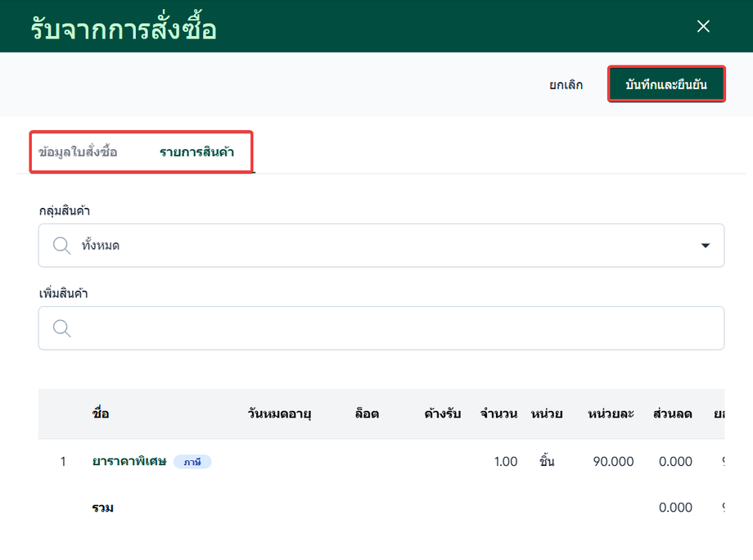
Task: Click the เพิ่มสินค้า field label
Action: point(63,293)
